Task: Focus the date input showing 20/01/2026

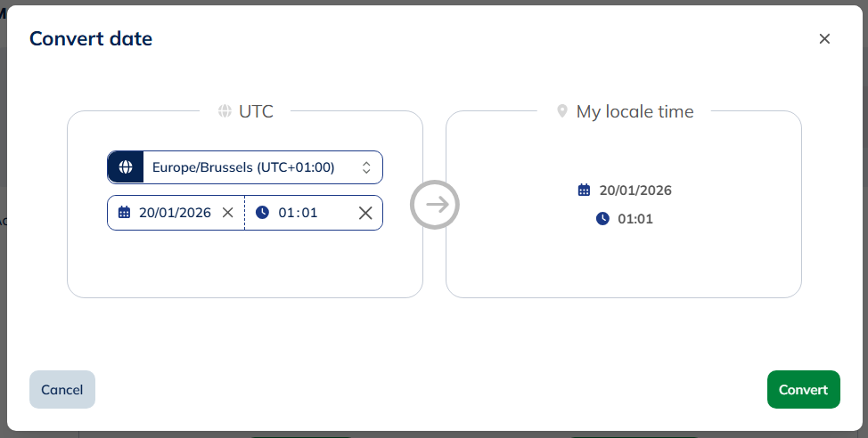Action: pos(175,213)
